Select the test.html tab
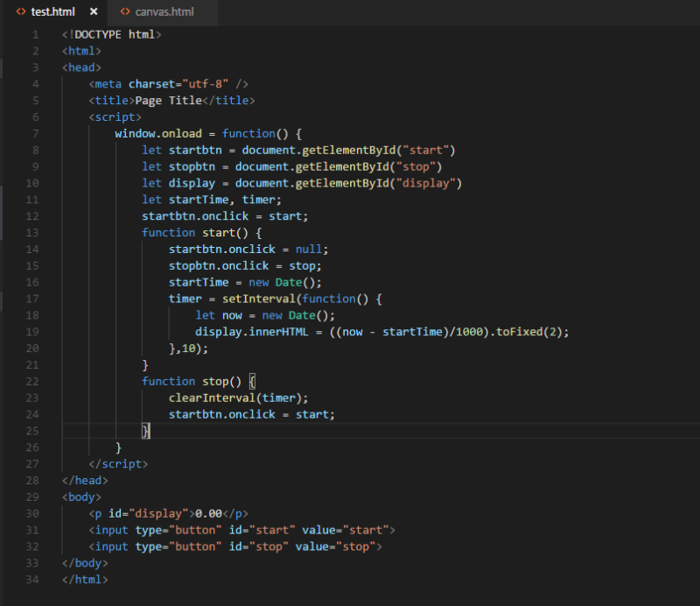 (x=52, y=12)
